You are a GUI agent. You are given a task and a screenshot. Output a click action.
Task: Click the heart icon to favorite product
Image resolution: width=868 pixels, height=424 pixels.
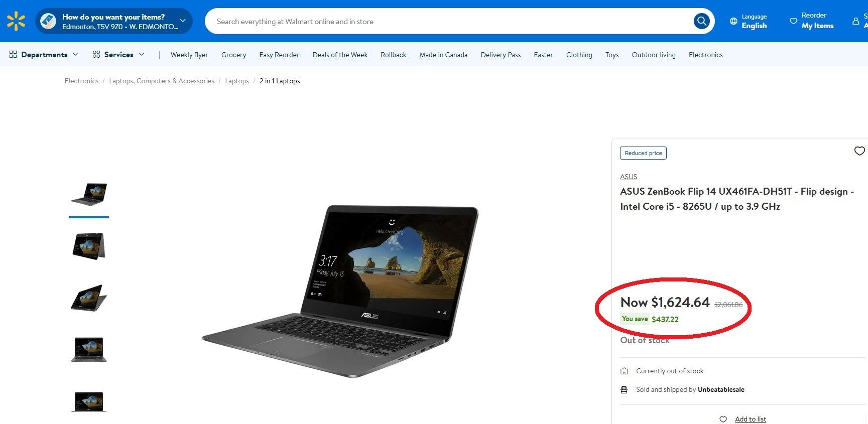coord(859,151)
